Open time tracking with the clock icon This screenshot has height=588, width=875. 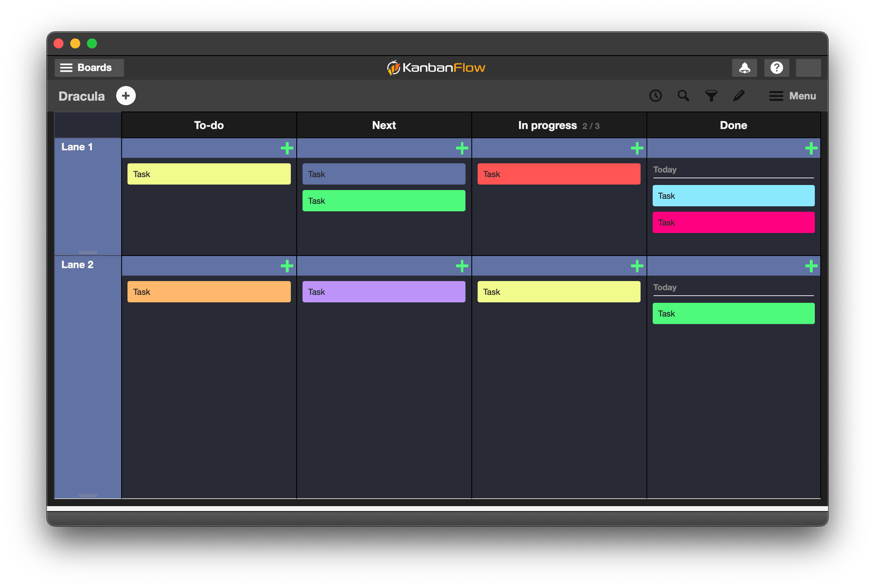coord(655,96)
